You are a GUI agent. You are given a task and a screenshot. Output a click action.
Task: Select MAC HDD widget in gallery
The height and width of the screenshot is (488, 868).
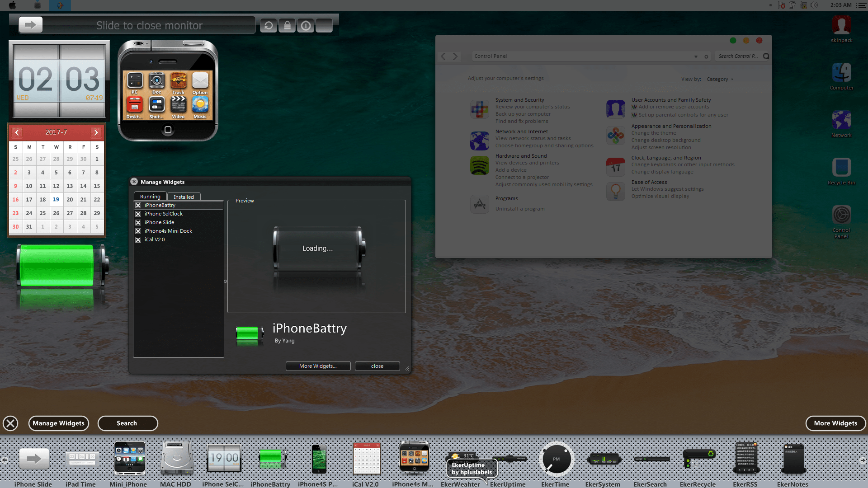[x=177, y=459]
